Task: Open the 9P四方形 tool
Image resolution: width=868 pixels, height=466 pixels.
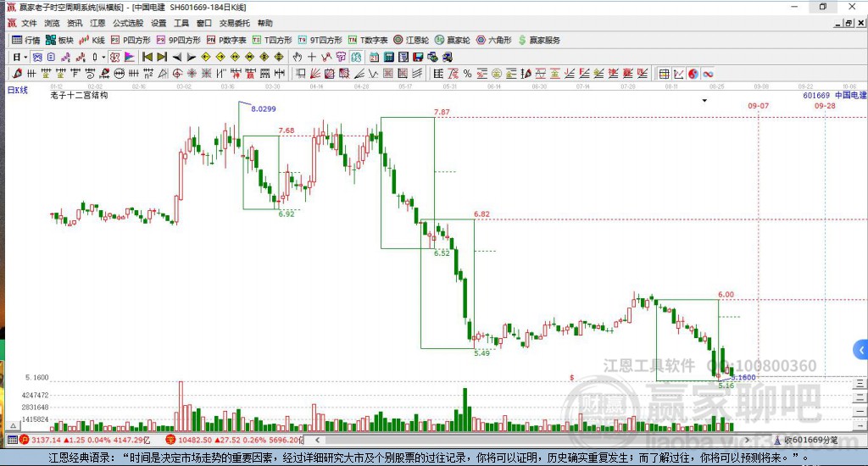Action: pos(179,40)
